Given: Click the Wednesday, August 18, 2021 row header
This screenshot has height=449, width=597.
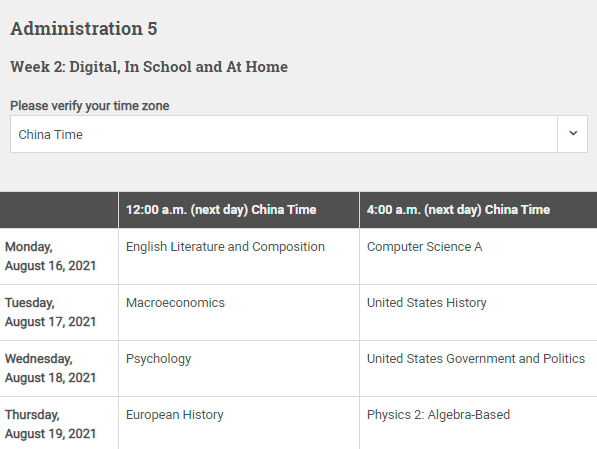Looking at the screenshot, I should 59,368.
